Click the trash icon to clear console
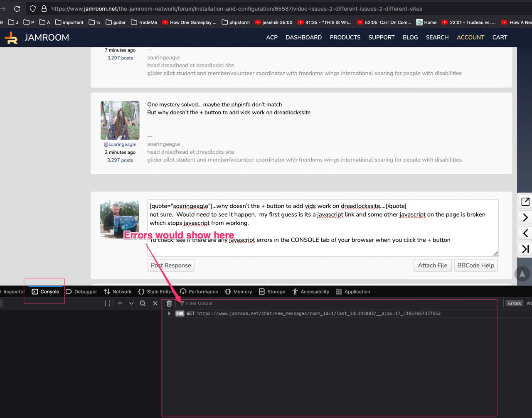Screen dimensions: 532x418 point(169,303)
